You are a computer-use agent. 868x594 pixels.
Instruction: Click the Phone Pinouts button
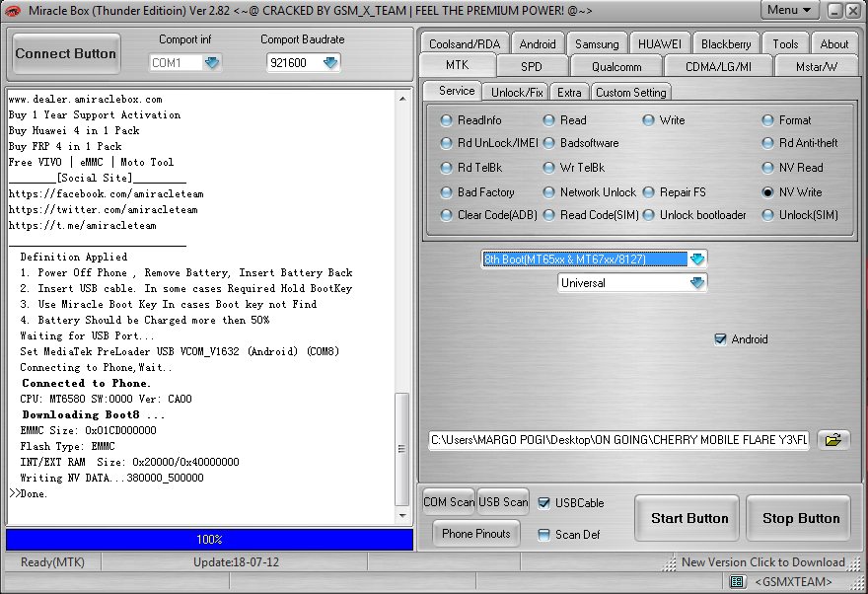point(476,534)
